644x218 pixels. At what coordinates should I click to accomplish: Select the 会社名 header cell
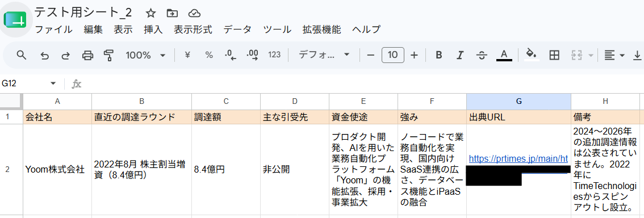pyautogui.click(x=57, y=117)
